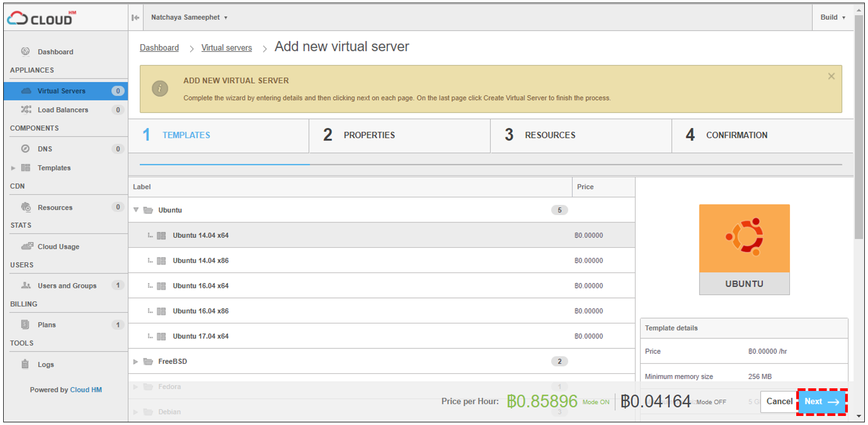The width and height of the screenshot is (868, 425).
Task: Expand the FreeBSD template group
Action: pyautogui.click(x=136, y=362)
